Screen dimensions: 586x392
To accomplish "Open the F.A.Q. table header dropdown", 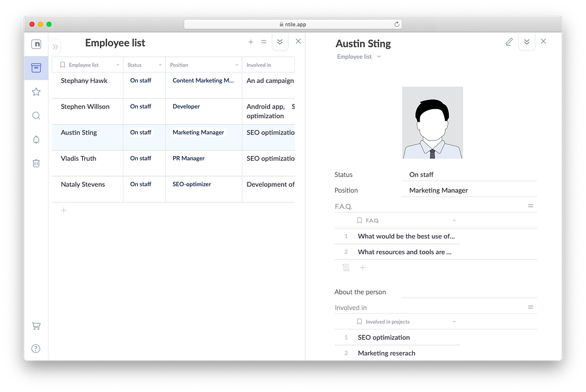I will 454,220.
